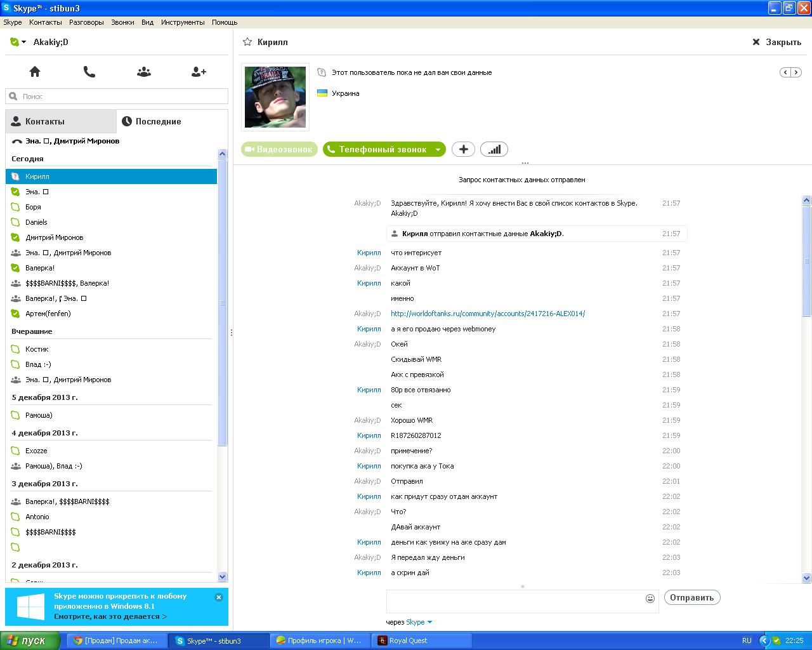The width and height of the screenshot is (812, 650).
Task: Start a Телефонный звонок
Action: pos(378,149)
